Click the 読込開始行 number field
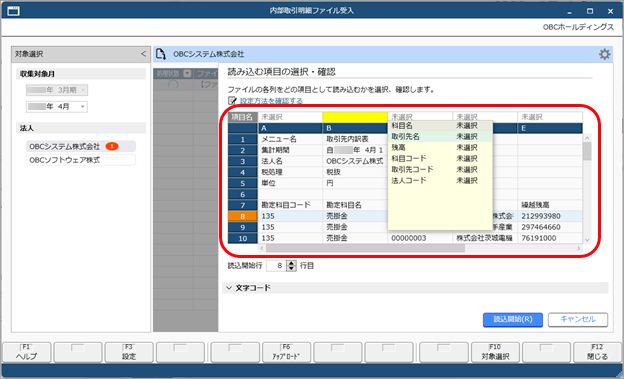624x379 pixels. coord(276,266)
